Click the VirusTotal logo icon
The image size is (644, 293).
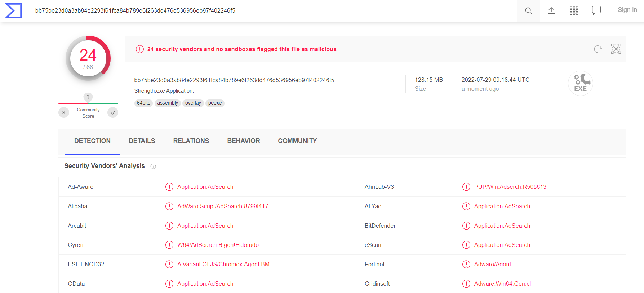[x=13, y=11]
